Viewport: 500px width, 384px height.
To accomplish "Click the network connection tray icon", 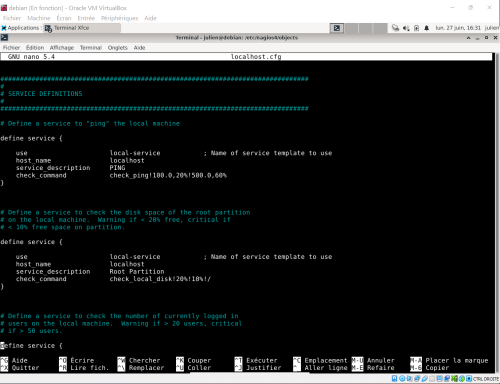I will click(395, 28).
